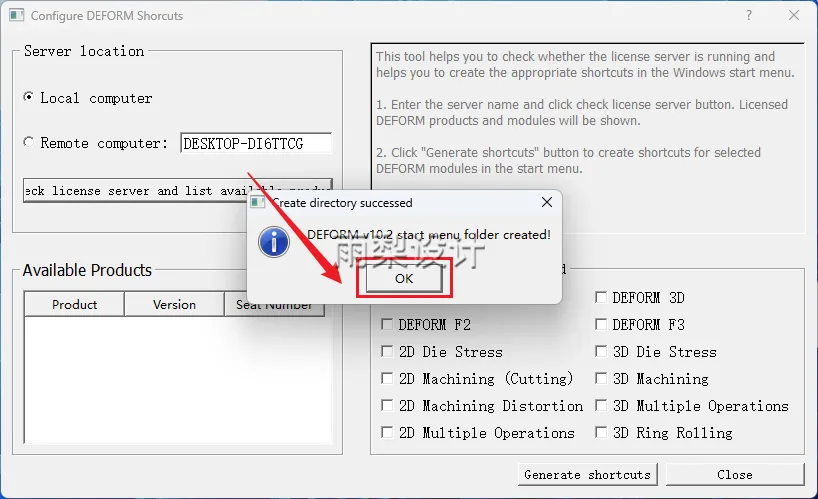This screenshot has height=499, width=818.
Task: Click the 'DEFORM v10.2 start menu folder created!' message
Action: (428, 235)
